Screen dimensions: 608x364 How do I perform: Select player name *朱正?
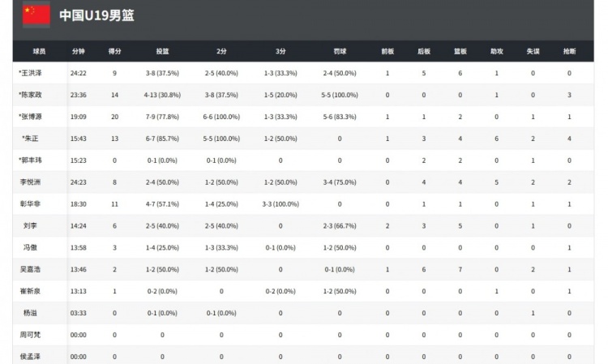coord(30,139)
